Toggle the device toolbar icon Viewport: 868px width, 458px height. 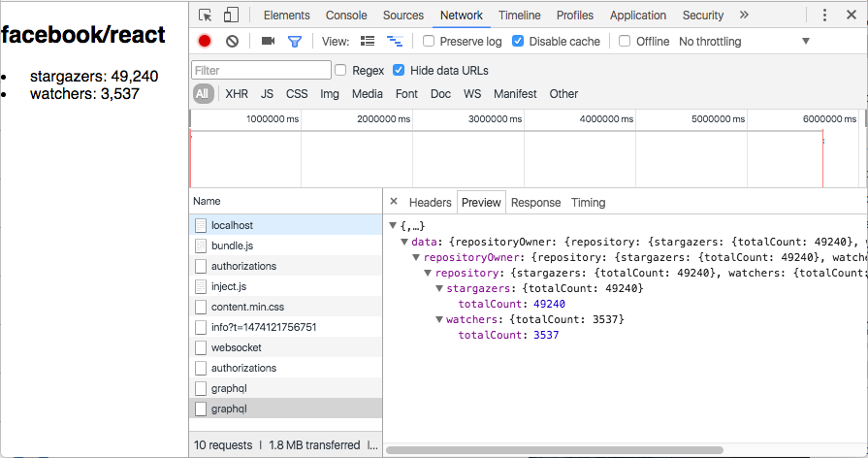click(x=231, y=15)
